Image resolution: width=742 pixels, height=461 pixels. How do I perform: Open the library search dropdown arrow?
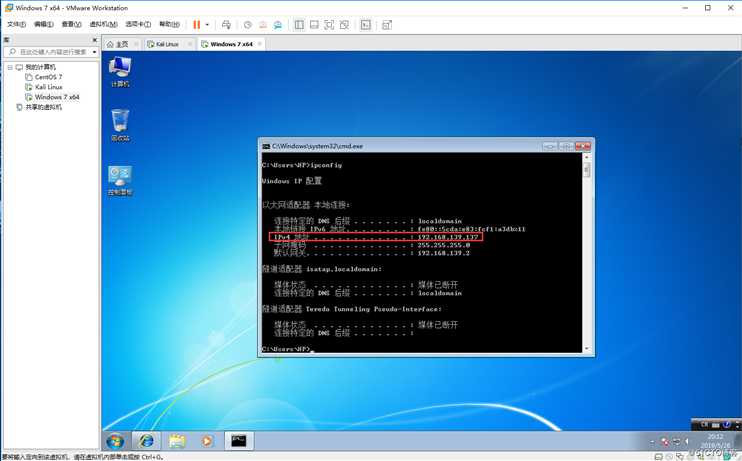[x=95, y=52]
